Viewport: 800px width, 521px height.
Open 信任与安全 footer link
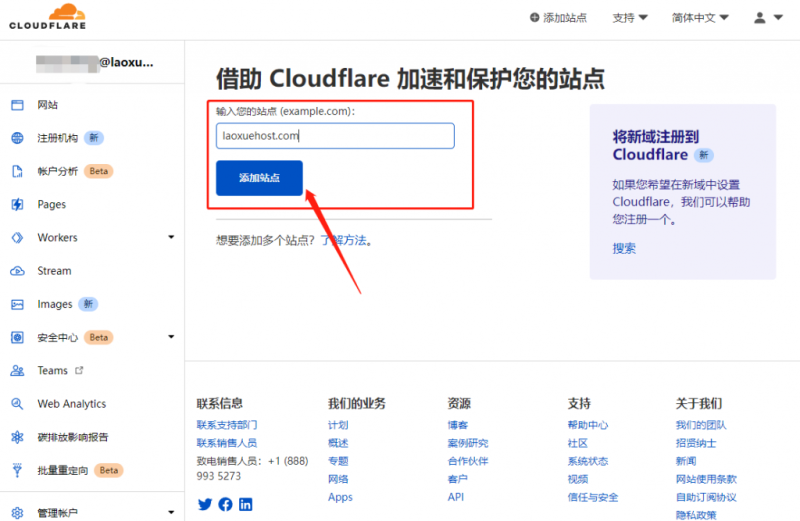pos(593,497)
